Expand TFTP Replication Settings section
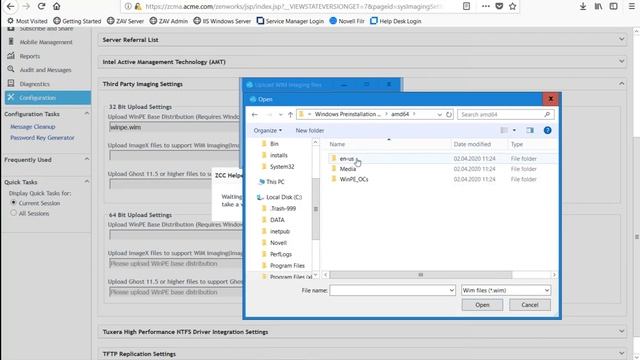640x360 pixels. click(621, 353)
